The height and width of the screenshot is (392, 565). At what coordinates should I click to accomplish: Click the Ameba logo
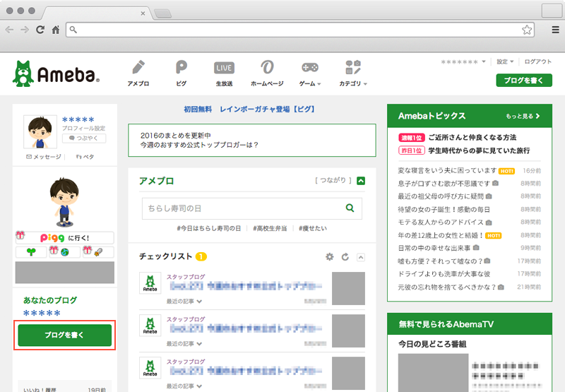point(56,73)
